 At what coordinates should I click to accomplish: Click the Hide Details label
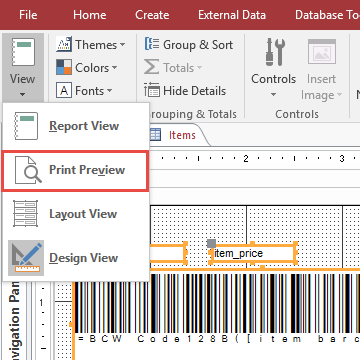pos(195,91)
